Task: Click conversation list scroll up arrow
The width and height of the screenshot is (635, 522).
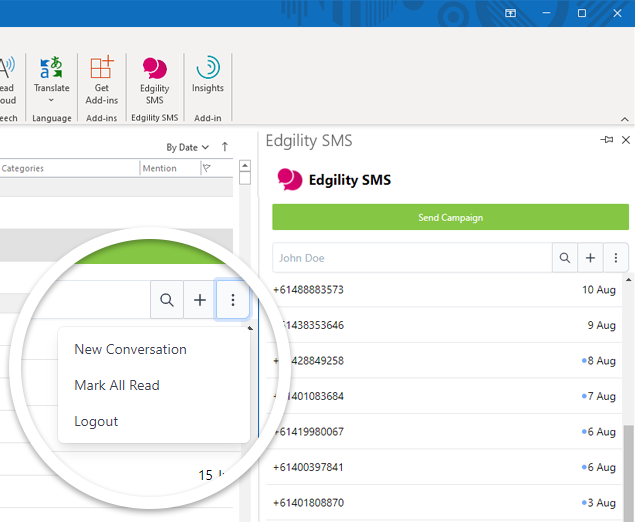Action: click(628, 279)
